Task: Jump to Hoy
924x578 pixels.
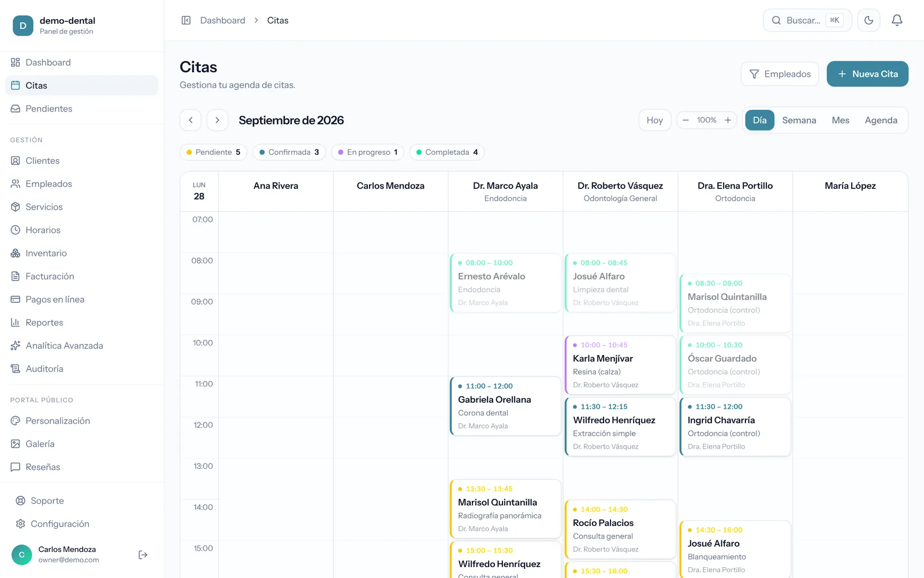Action: tap(655, 120)
